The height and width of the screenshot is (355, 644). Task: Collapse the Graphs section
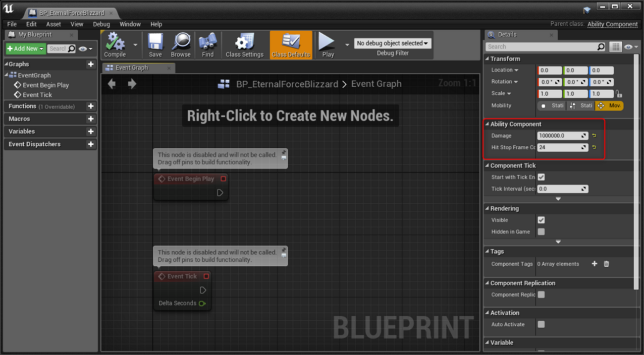click(6, 64)
